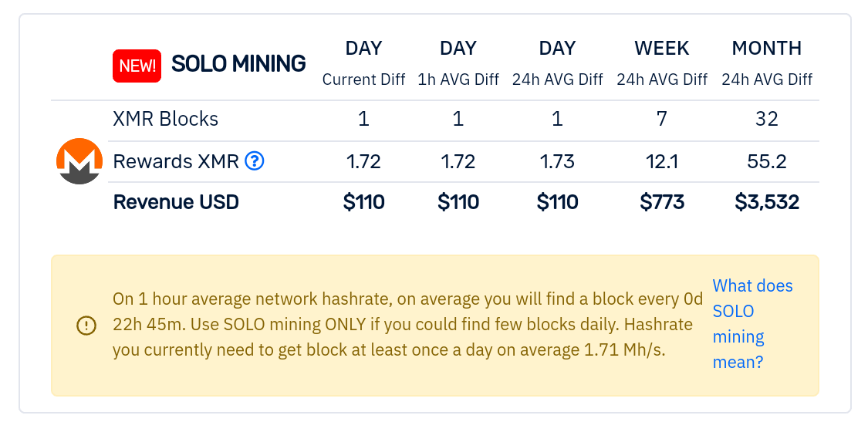Click the red NEW! badge
Image resolution: width=868 pixels, height=422 pixels.
click(137, 66)
